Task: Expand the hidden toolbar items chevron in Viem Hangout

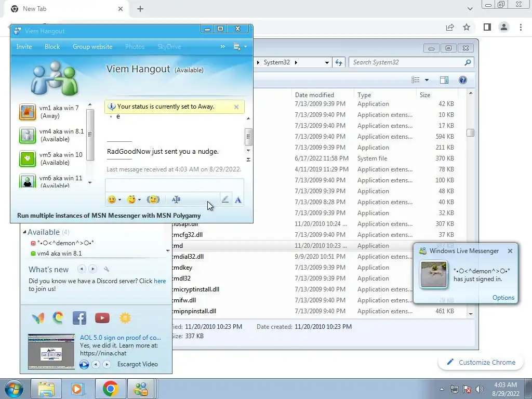Action: tap(222, 46)
